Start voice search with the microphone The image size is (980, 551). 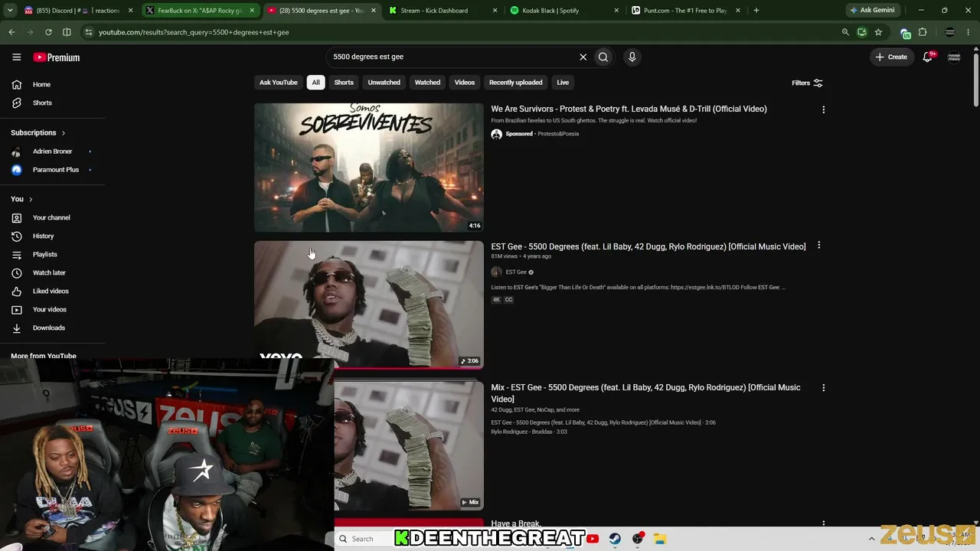coord(632,57)
